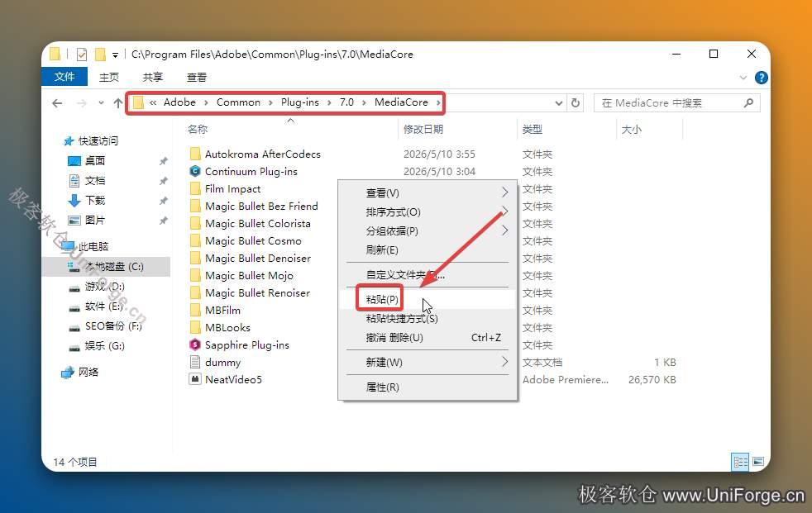
Task: Open the Help question mark icon
Action: coord(762,78)
